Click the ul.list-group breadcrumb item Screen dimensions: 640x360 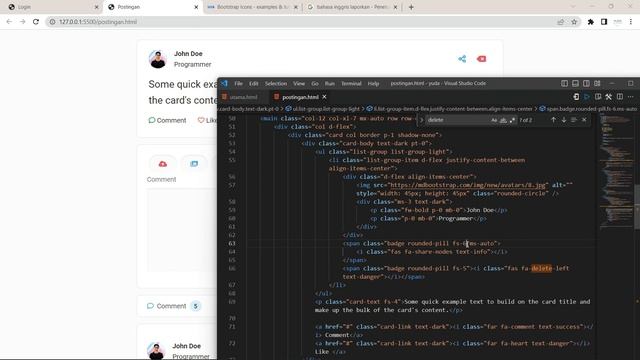point(322,109)
